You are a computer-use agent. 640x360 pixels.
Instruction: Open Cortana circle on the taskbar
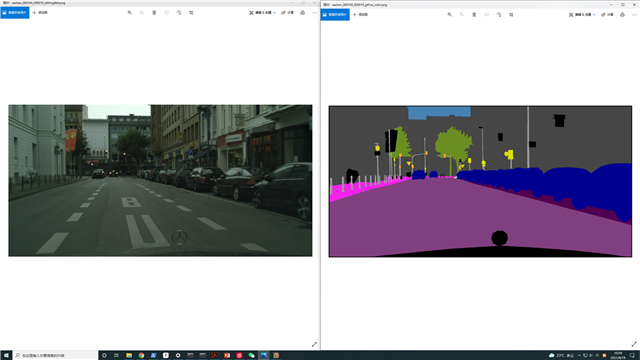104,356
